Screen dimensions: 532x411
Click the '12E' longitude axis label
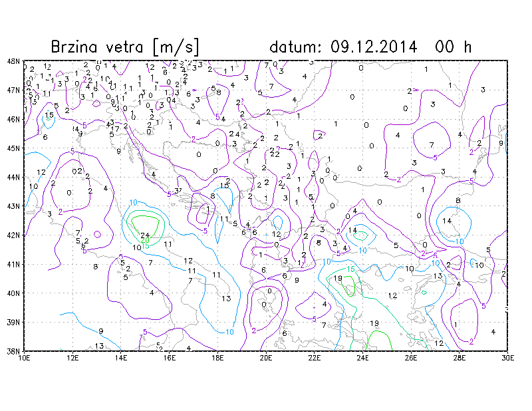[x=72, y=358]
